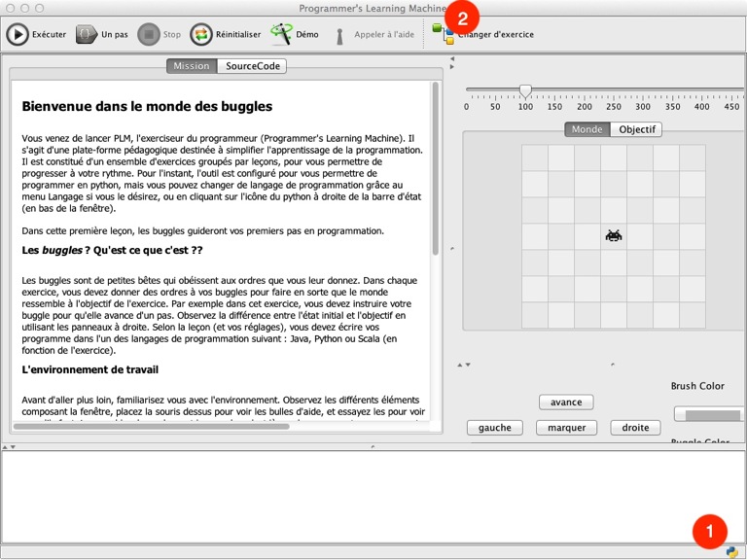The image size is (747, 560).
Task: Click the up/down arrows below the world view
Action: click(464, 365)
